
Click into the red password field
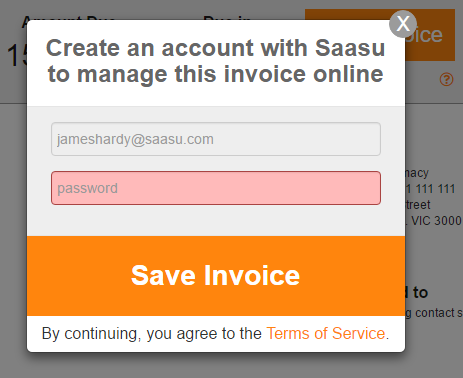click(216, 188)
